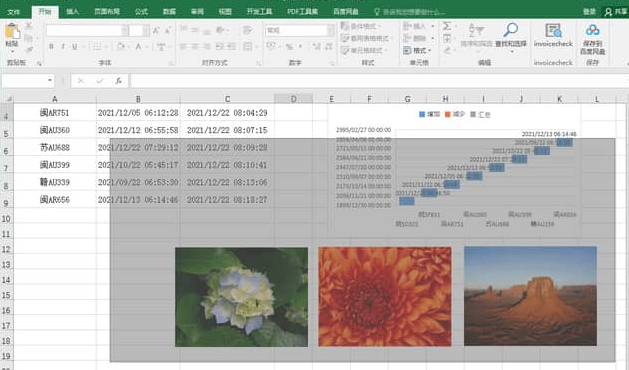The width and height of the screenshot is (629, 370).
Task: Click the insert function fx icon
Action: tap(119, 81)
